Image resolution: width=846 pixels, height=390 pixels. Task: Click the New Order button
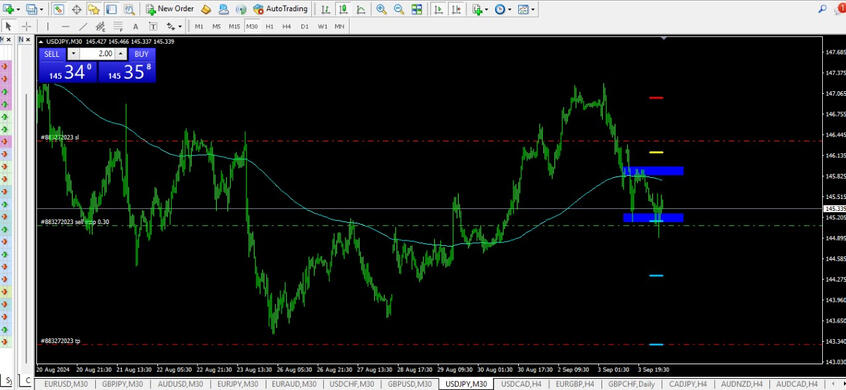point(170,9)
